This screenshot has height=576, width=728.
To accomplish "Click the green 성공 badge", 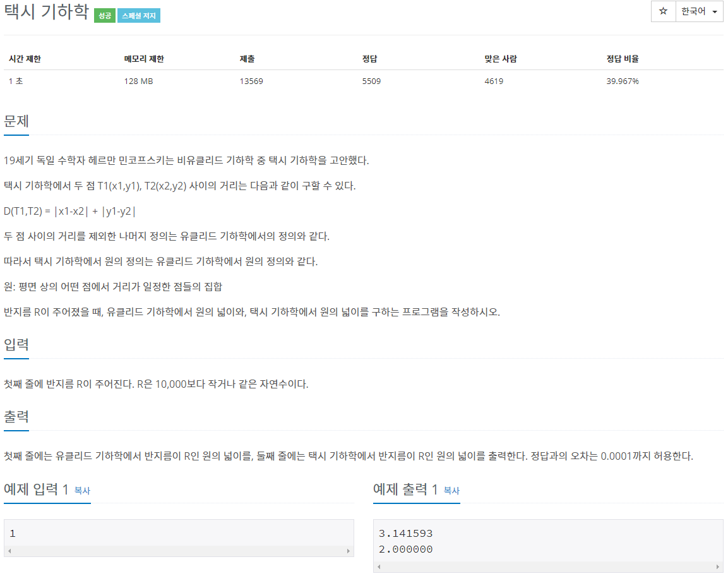I will (x=104, y=16).
